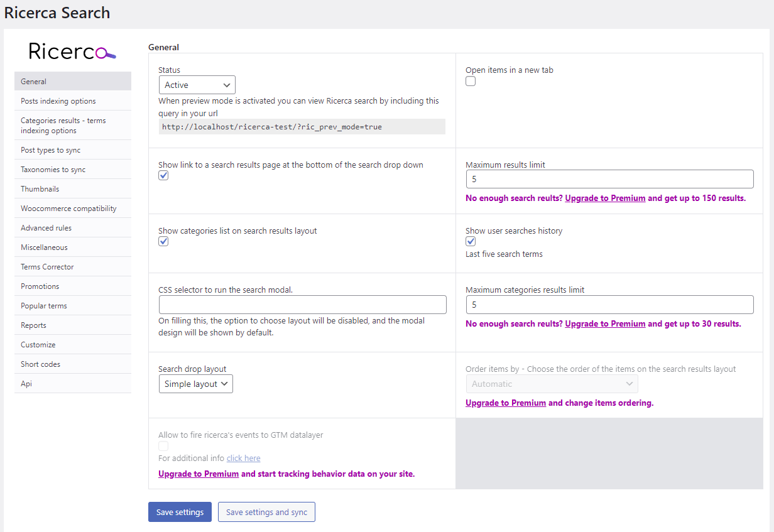Go to the Thumbnails settings tab
The height and width of the screenshot is (532, 774).
40,189
